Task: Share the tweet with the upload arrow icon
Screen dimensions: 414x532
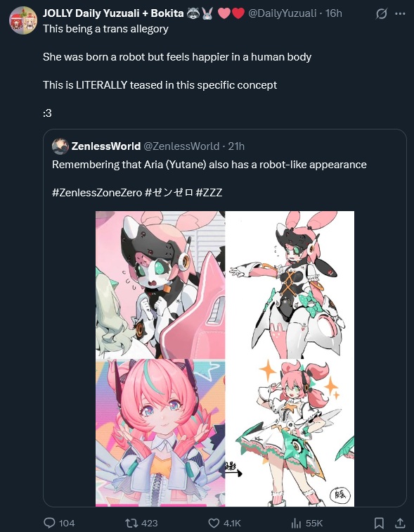Action: coord(400,523)
